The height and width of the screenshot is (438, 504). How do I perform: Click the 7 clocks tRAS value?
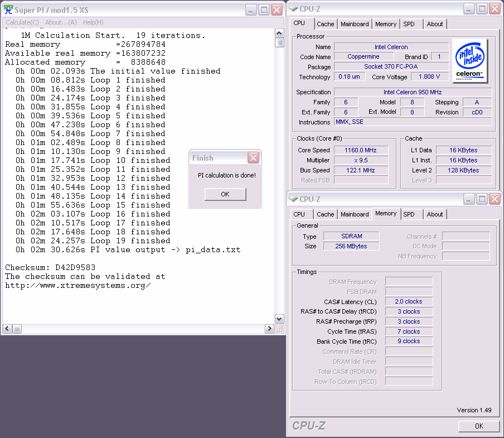(x=409, y=331)
